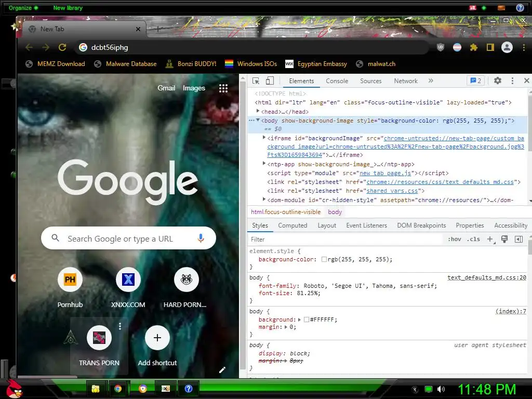532x399 pixels.
Task: Open the new_tab_page.js script link
Action: 385,173
